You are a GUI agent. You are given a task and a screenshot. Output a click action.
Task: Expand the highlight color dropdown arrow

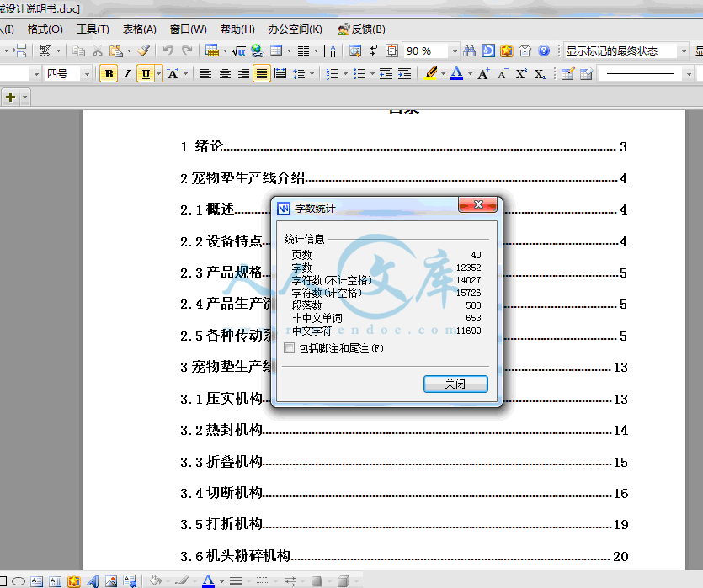tap(443, 74)
